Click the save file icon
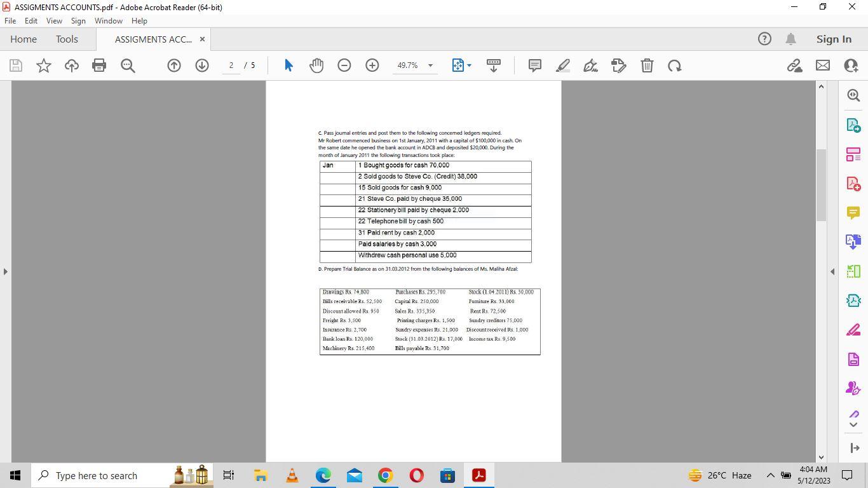The width and height of the screenshot is (868, 488). point(15,65)
